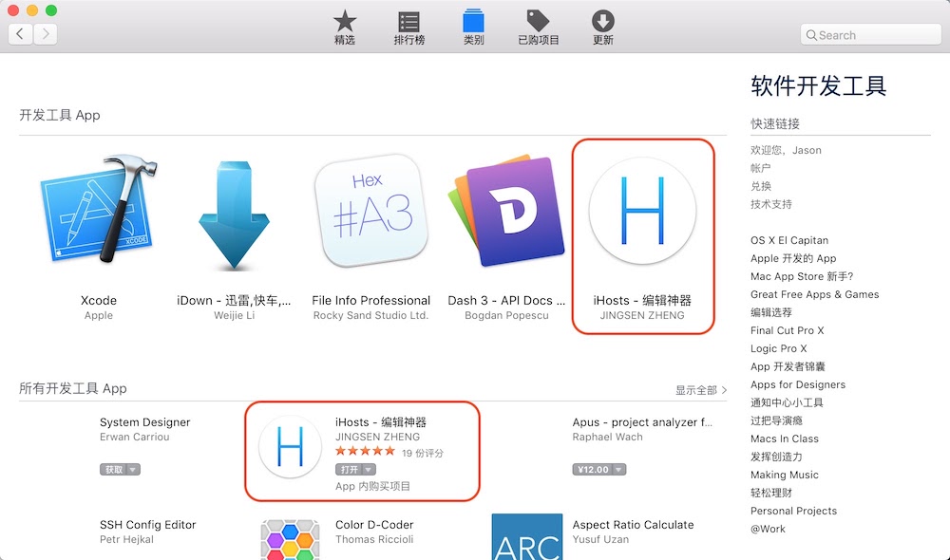Open the Final Cut Pro X link
Screen dimensions: 950x560
tap(787, 330)
